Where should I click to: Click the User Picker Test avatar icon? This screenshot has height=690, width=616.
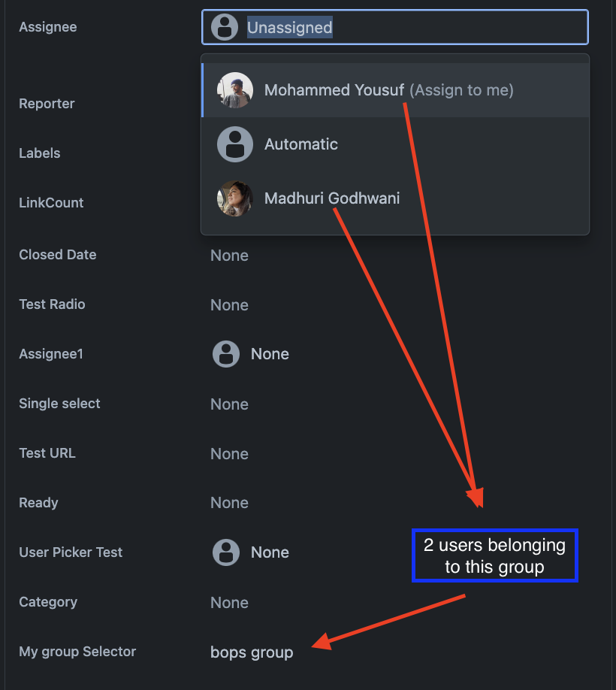tap(225, 552)
